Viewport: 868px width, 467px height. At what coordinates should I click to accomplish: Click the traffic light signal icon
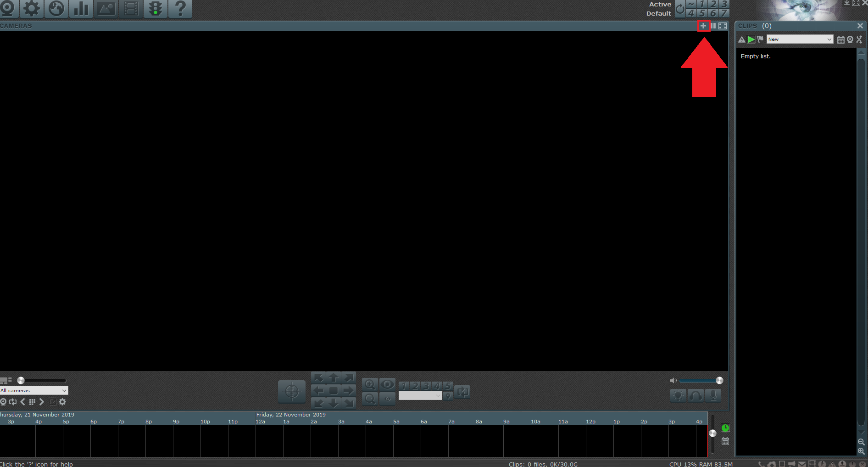(156, 9)
